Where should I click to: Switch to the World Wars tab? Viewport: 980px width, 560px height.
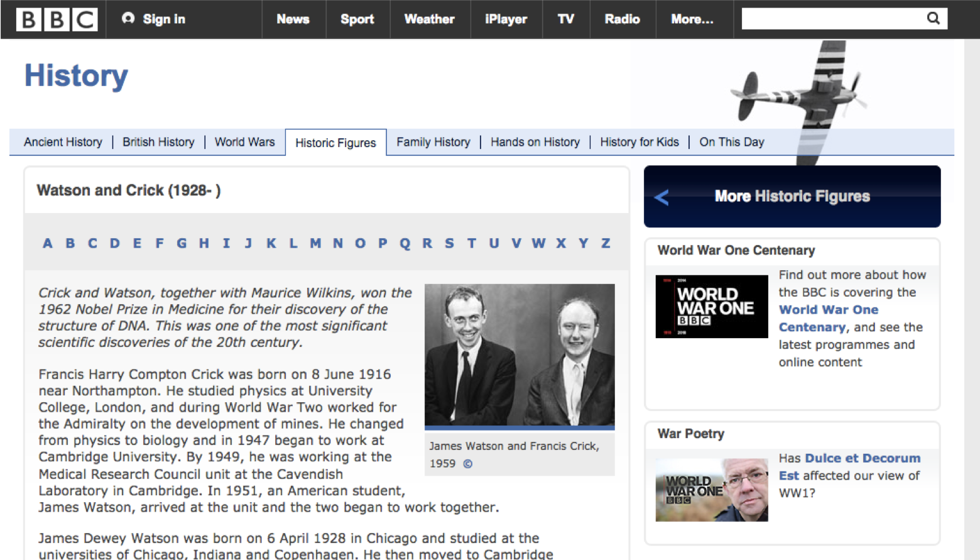tap(245, 142)
